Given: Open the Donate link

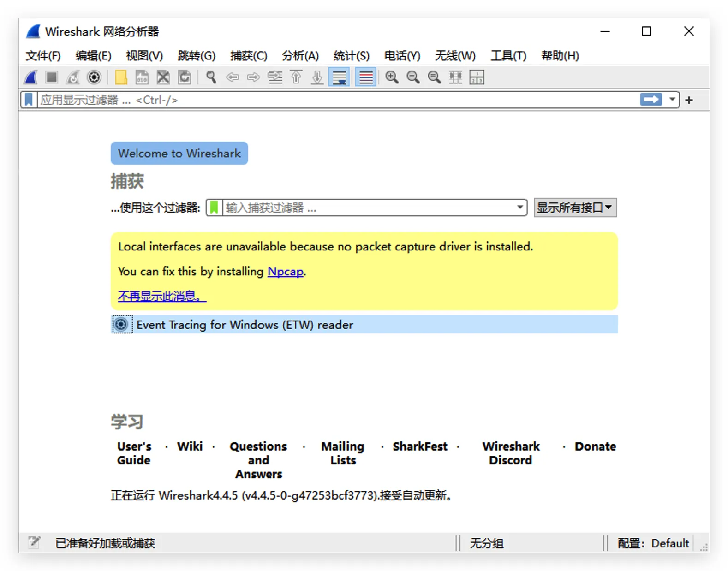Looking at the screenshot, I should pyautogui.click(x=595, y=446).
